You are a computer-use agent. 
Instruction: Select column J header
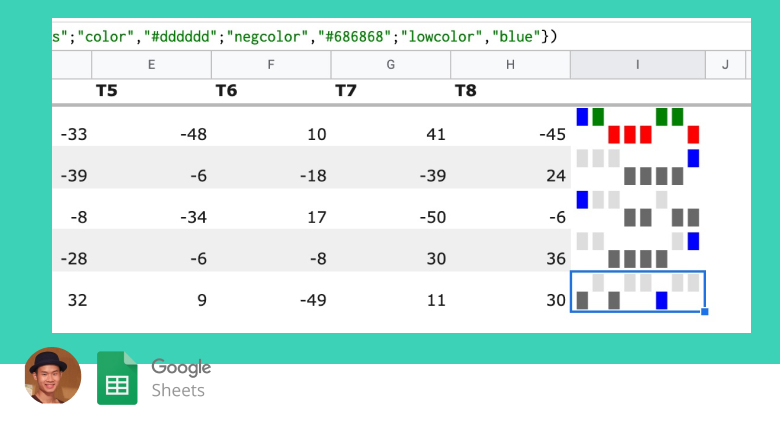[725, 65]
